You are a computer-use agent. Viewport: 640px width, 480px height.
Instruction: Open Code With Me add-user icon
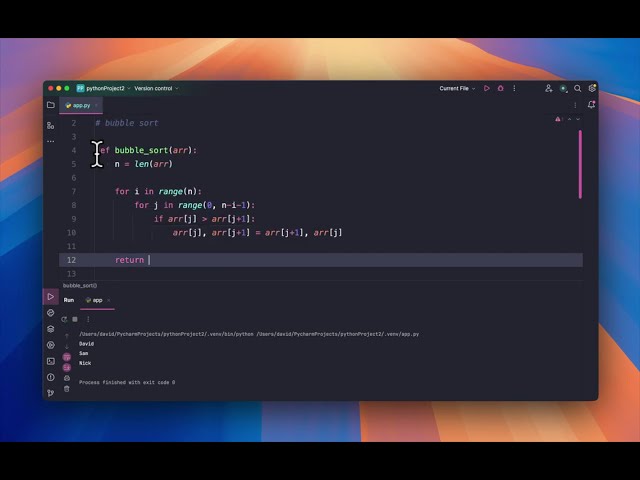(x=549, y=88)
